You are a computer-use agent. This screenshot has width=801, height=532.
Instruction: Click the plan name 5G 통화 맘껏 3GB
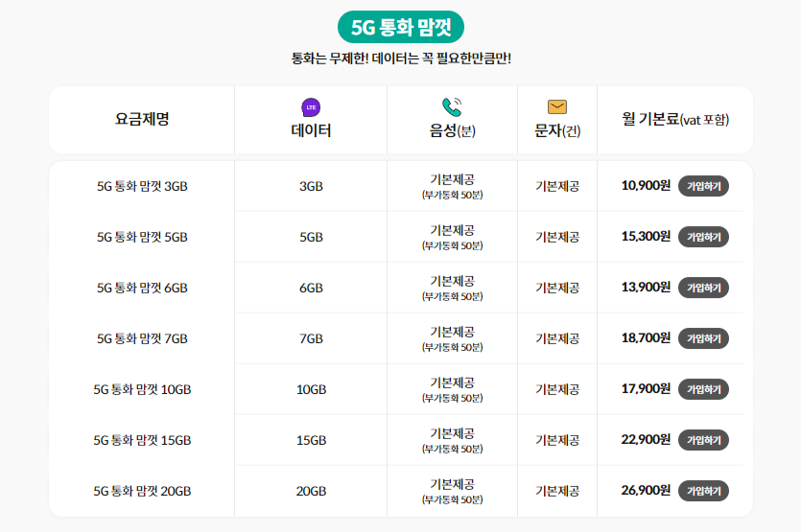(142, 186)
